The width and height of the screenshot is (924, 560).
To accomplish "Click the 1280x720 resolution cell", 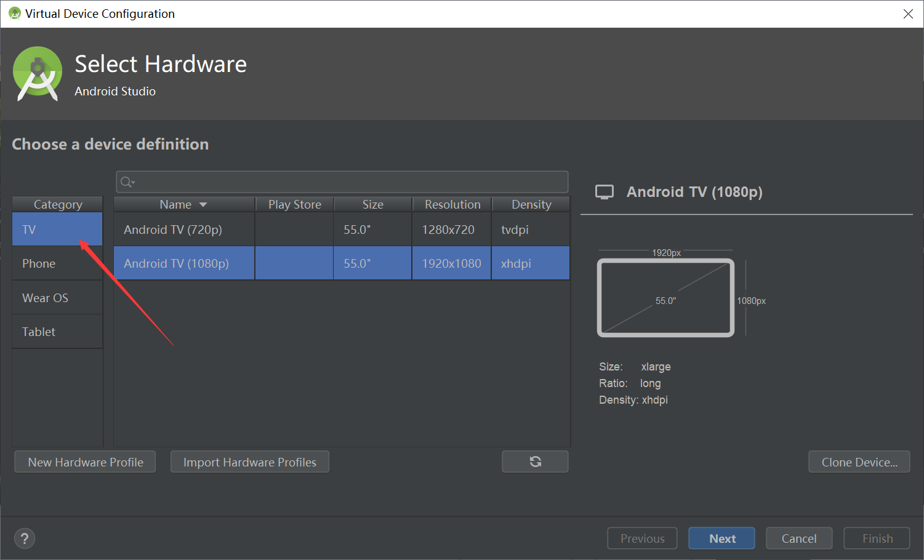I will [451, 230].
